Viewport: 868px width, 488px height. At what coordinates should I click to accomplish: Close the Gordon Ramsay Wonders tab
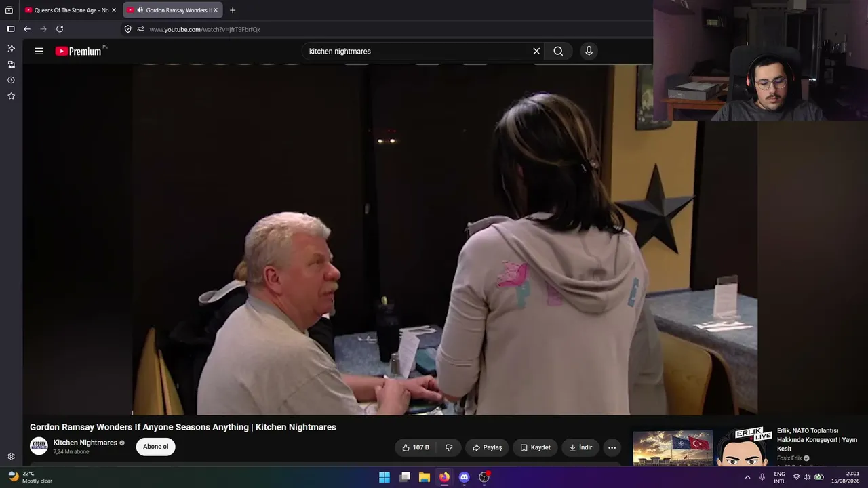pyautogui.click(x=216, y=10)
